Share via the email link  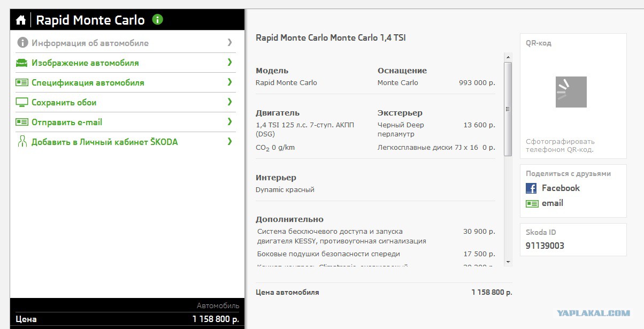coord(553,203)
